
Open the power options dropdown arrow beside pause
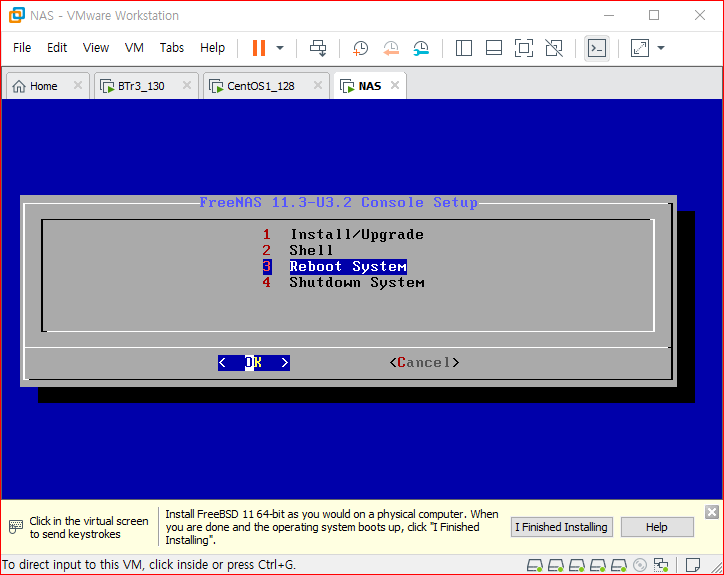pos(280,48)
